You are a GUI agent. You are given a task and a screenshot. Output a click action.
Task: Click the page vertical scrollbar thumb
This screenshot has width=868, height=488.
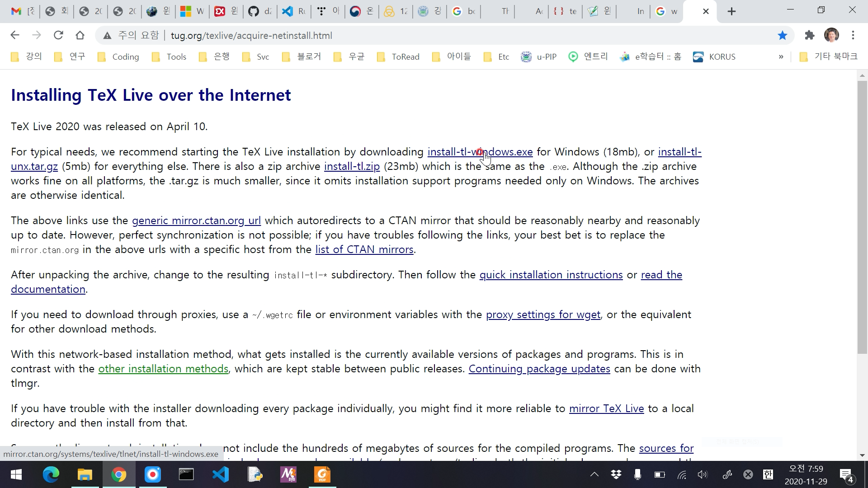(862, 217)
